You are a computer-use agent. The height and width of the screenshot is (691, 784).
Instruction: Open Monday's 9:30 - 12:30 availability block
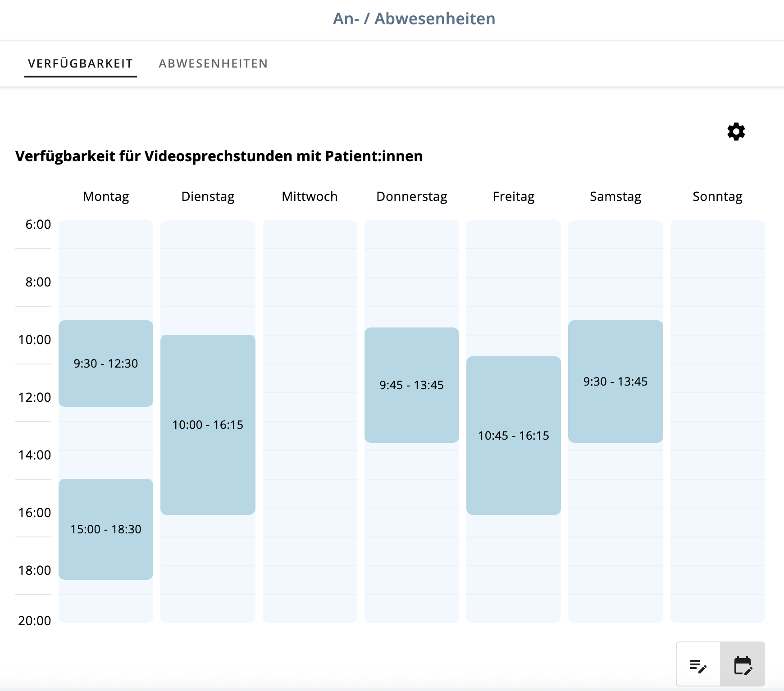point(105,364)
